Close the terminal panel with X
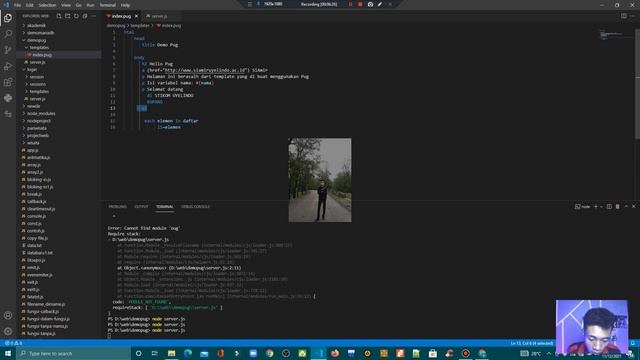Screen dimensions: 640x360 [634, 207]
